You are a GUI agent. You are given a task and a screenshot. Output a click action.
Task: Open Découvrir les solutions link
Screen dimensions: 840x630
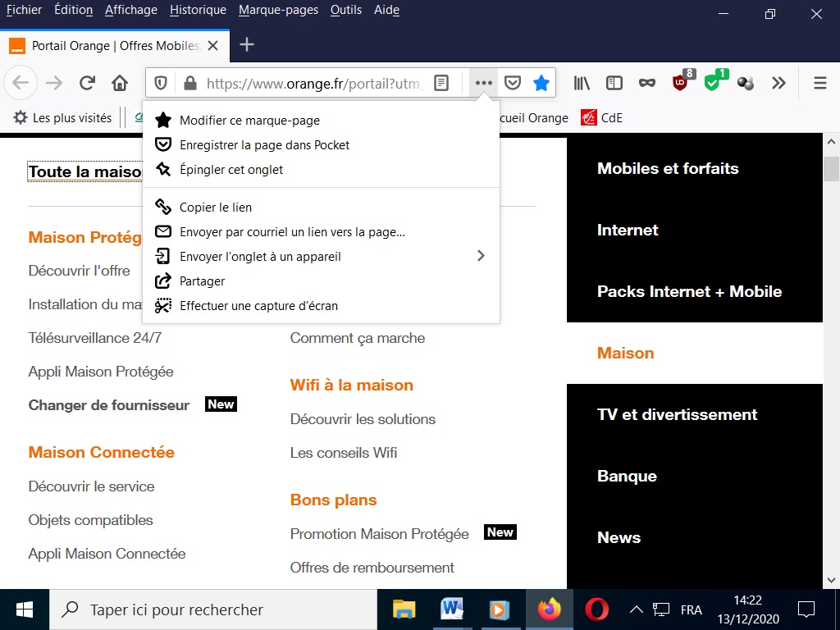pyautogui.click(x=363, y=419)
